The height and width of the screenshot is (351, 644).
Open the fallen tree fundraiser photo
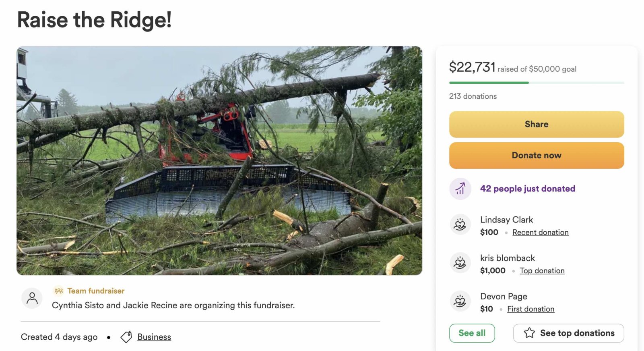[219, 160]
